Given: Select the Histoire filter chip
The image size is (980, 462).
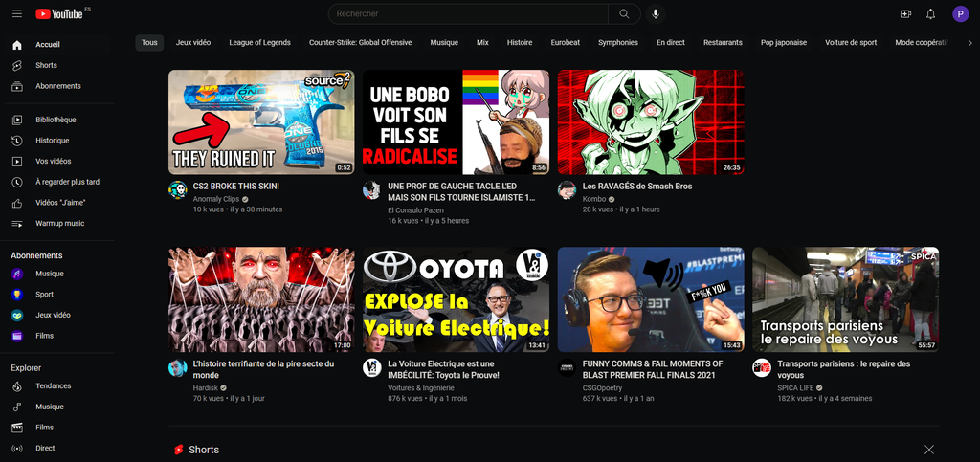Looking at the screenshot, I should point(520,43).
